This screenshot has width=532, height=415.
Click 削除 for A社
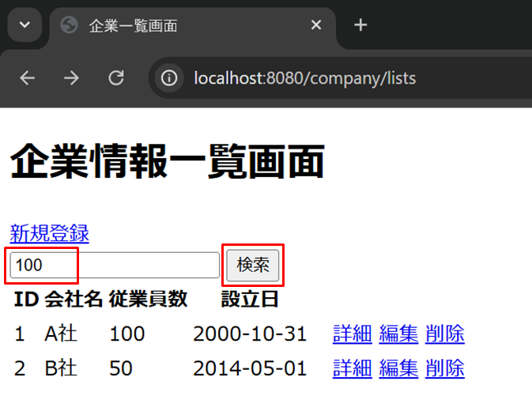click(445, 334)
